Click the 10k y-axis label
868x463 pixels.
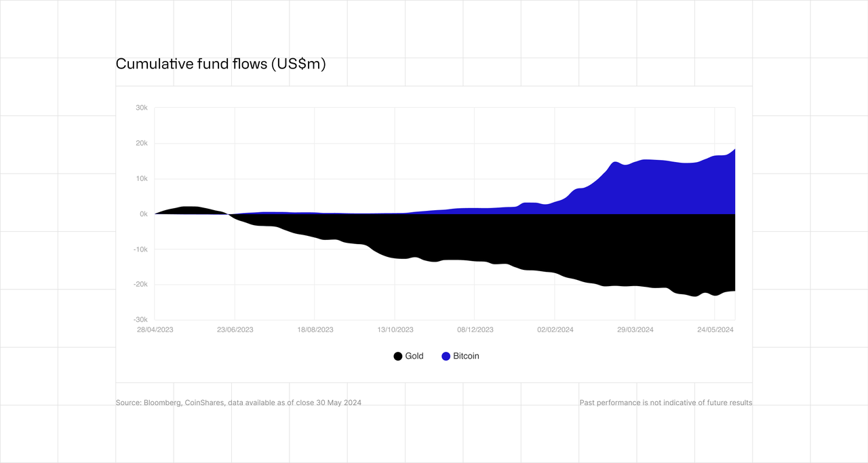(x=142, y=178)
